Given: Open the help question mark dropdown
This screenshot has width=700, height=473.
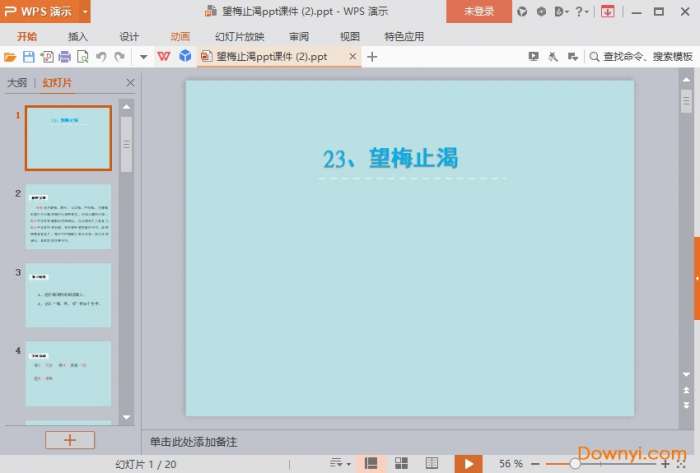Looking at the screenshot, I should point(582,12).
